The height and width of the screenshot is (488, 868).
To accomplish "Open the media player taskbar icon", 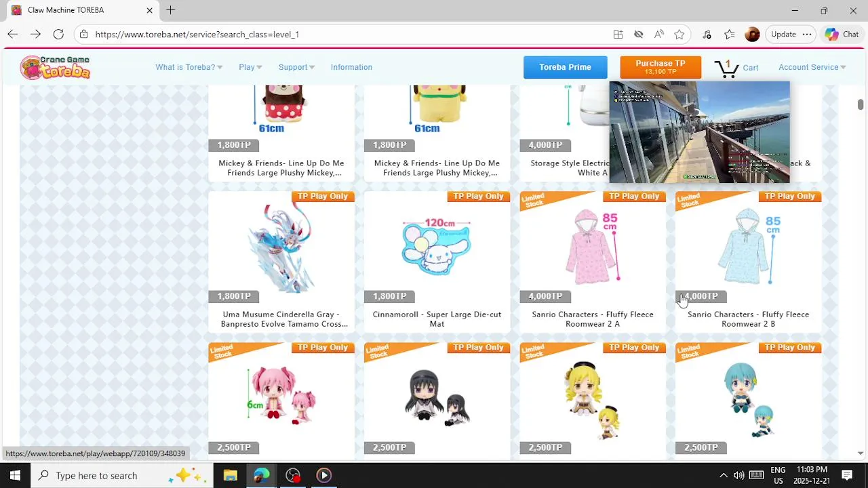I will tap(323, 475).
